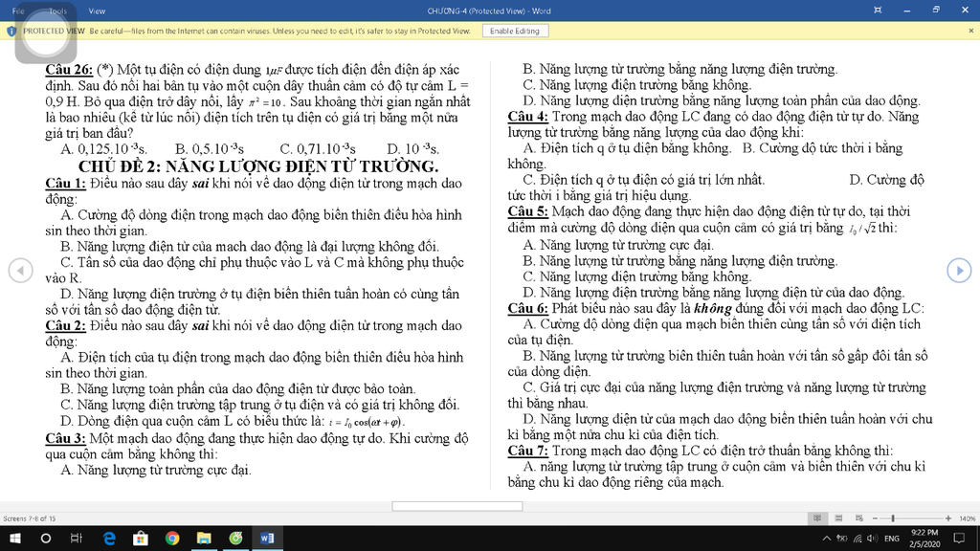The image size is (980, 551).
Task: Open File Explorer from the taskbar
Action: (204, 538)
